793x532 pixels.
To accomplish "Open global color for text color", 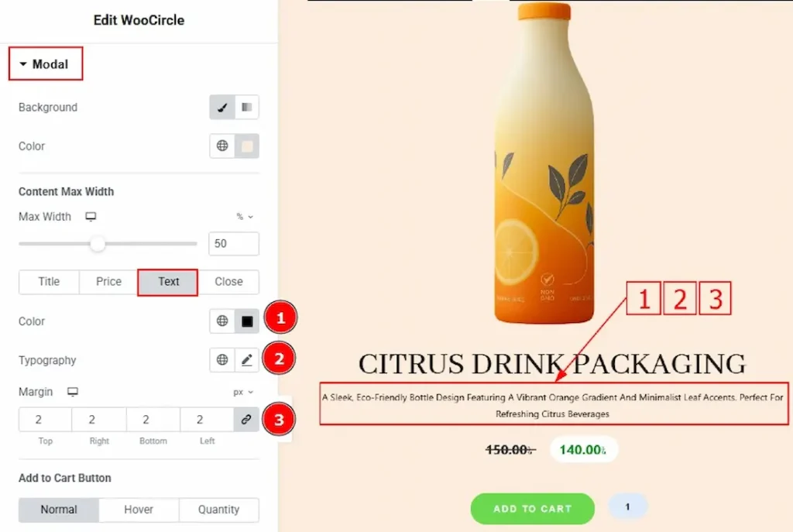I will point(222,321).
